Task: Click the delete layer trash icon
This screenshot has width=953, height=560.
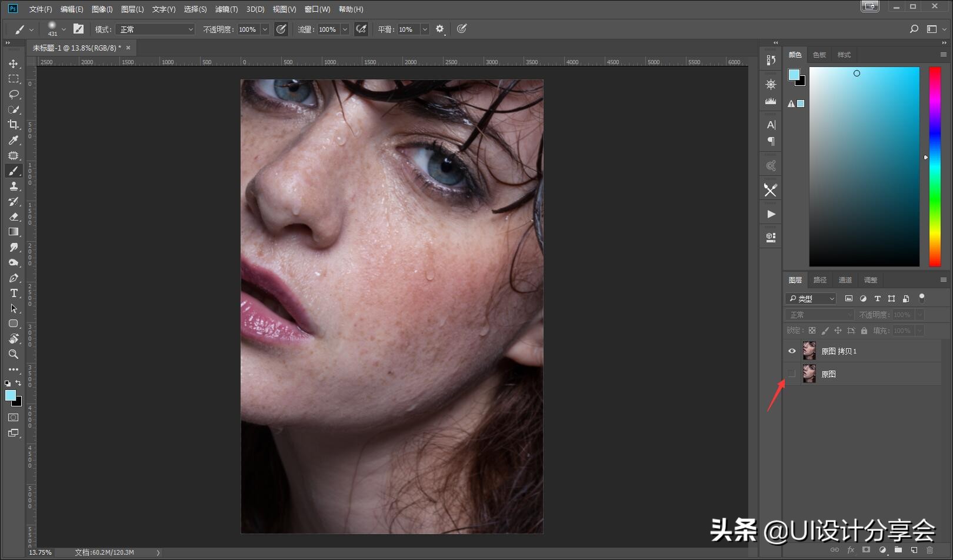Action: tap(929, 550)
